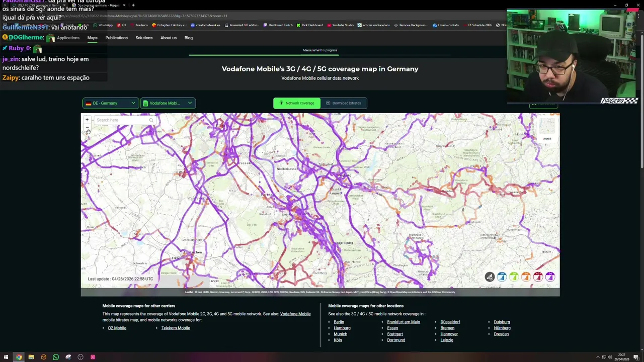Open the Vodafone Mobile carrier dropdown
The image size is (644, 362).
point(168,103)
